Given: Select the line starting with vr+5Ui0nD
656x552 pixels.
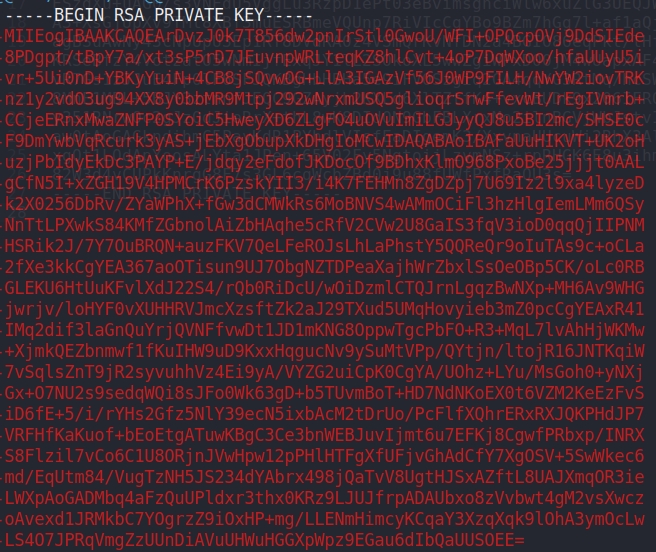Looking at the screenshot, I should pyautogui.click(x=325, y=78).
